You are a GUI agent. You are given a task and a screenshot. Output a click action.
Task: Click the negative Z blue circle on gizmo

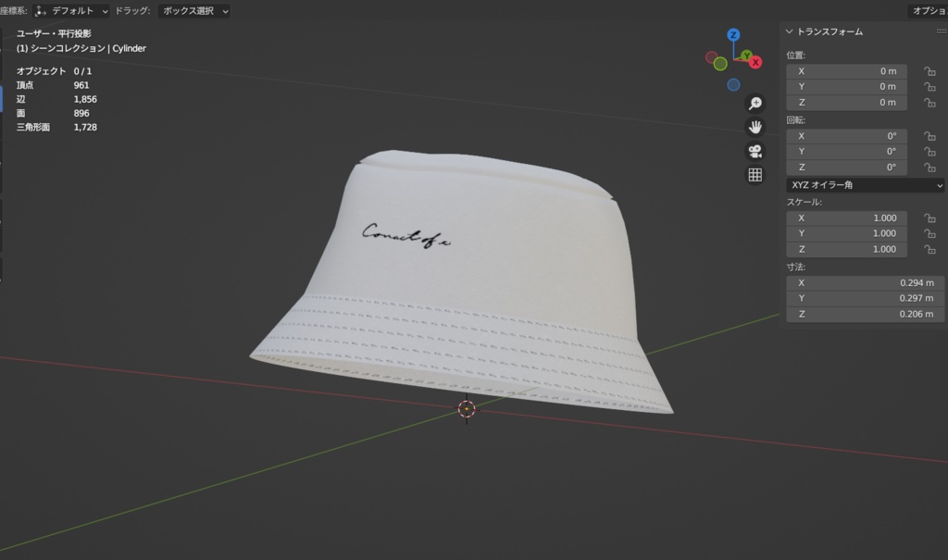click(733, 84)
